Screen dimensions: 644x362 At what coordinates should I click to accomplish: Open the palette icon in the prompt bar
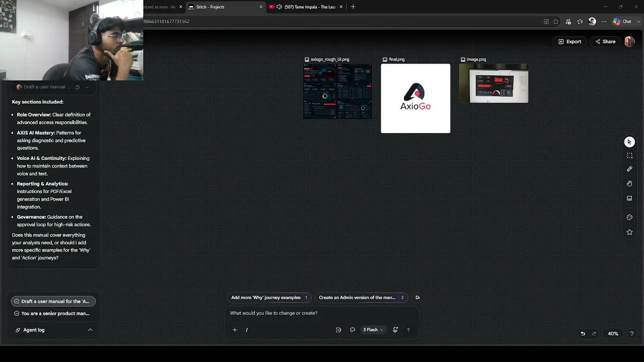(x=352, y=330)
